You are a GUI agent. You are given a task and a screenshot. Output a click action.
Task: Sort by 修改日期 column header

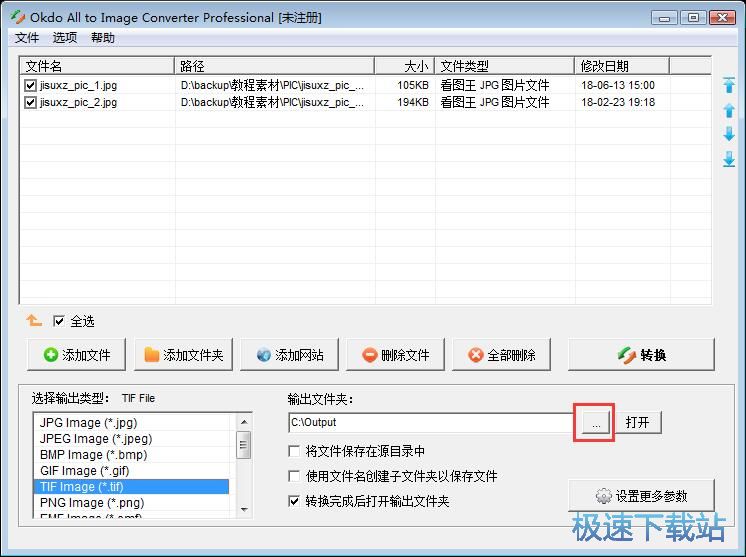pyautogui.click(x=622, y=66)
